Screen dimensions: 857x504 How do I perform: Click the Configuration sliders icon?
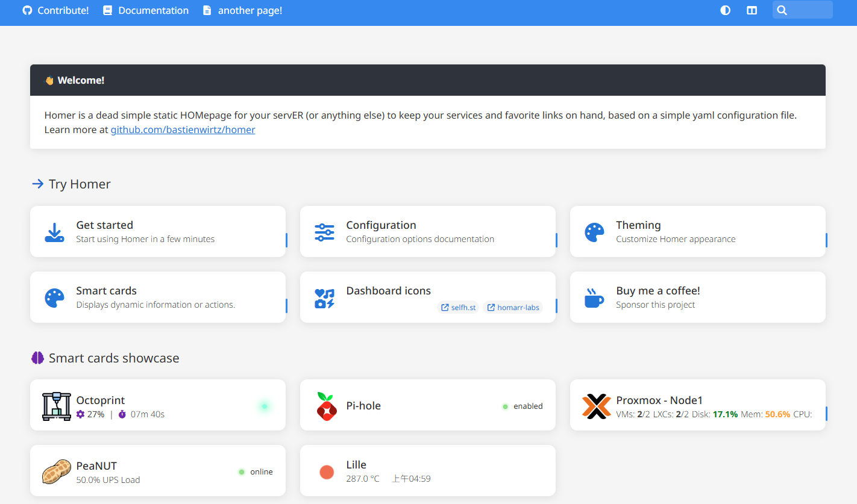(x=324, y=232)
